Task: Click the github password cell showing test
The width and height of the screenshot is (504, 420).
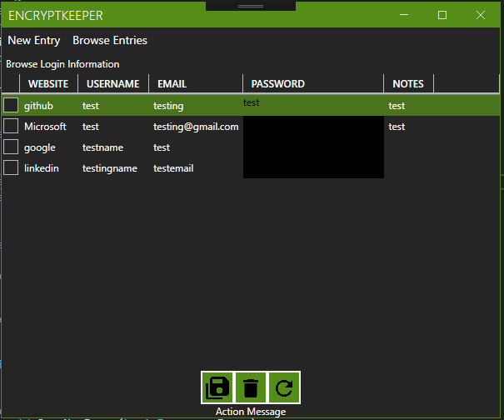Action: [x=252, y=102]
